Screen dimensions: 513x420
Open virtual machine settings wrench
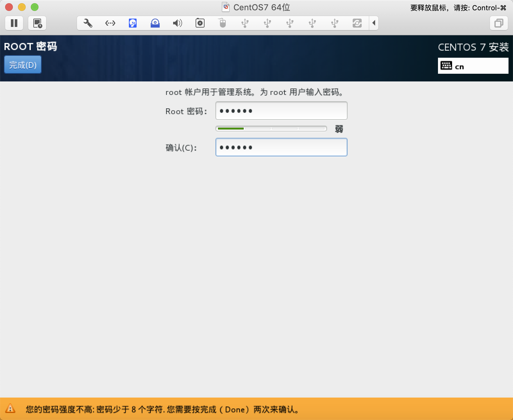click(x=88, y=23)
